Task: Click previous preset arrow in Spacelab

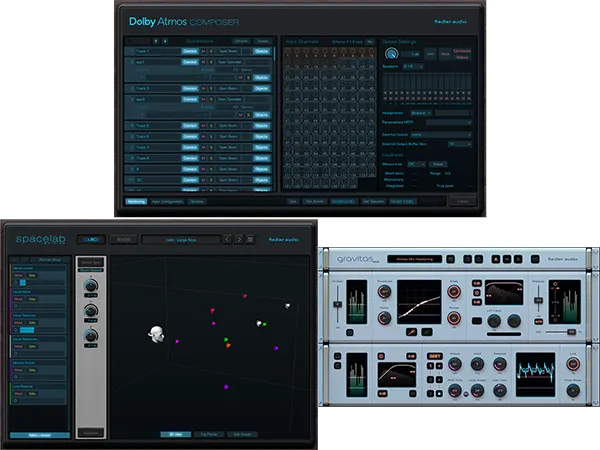Action: (227, 240)
